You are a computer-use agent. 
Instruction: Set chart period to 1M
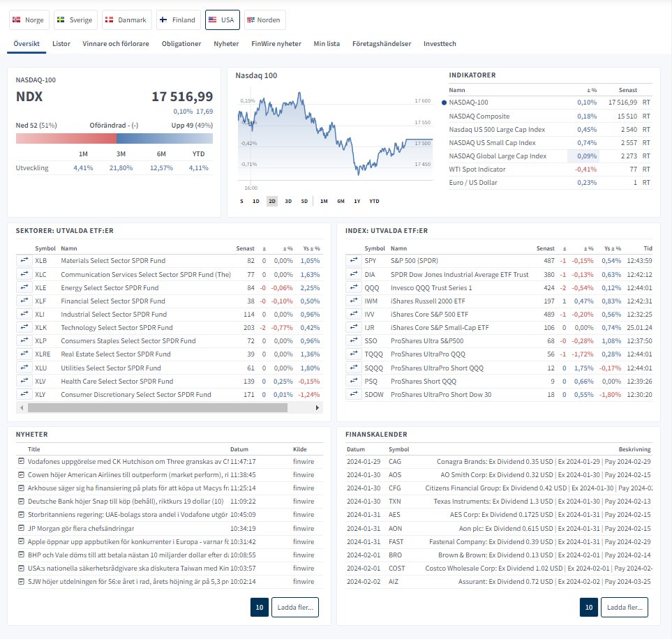pos(324,201)
